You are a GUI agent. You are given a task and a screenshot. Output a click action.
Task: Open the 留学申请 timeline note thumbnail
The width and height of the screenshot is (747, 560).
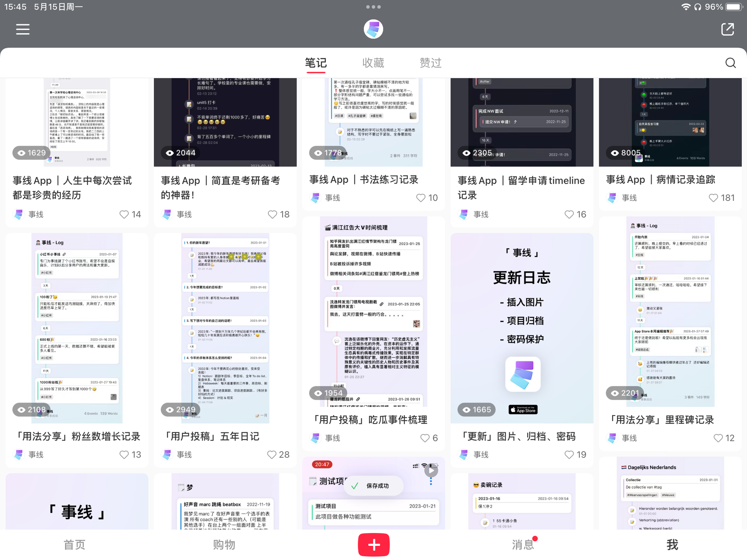click(x=522, y=122)
